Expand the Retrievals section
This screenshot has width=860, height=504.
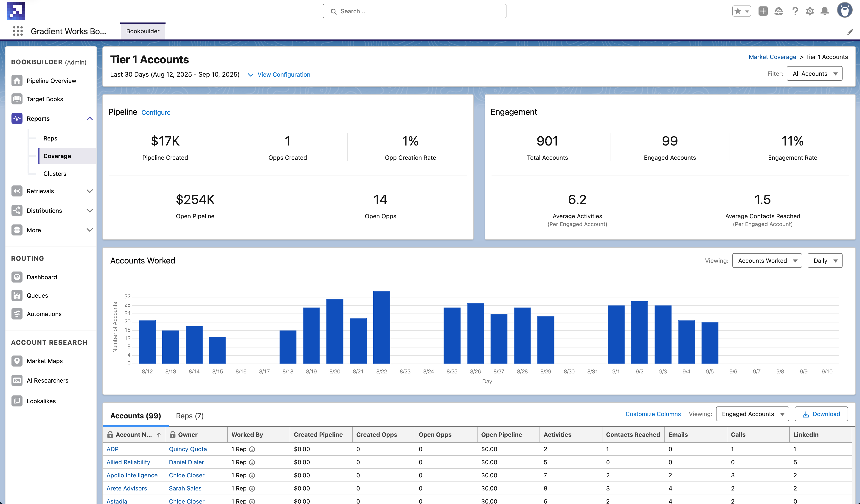89,191
